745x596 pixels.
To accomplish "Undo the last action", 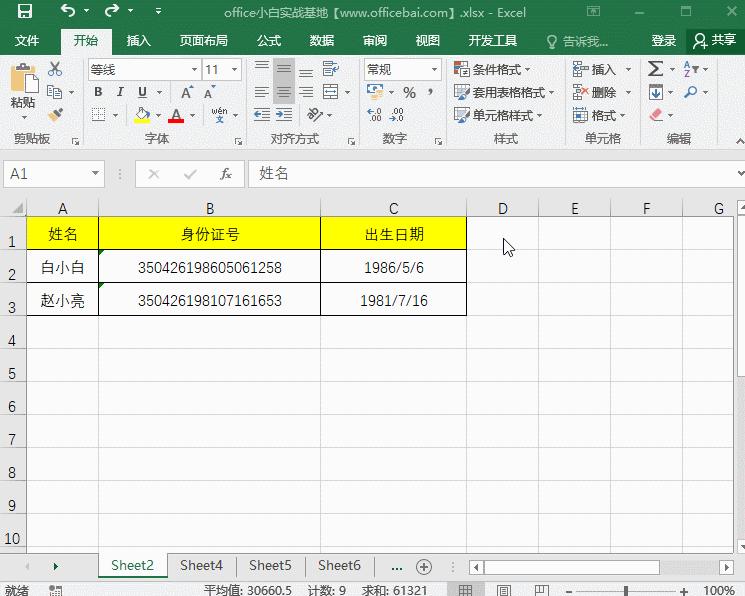I will (x=68, y=10).
